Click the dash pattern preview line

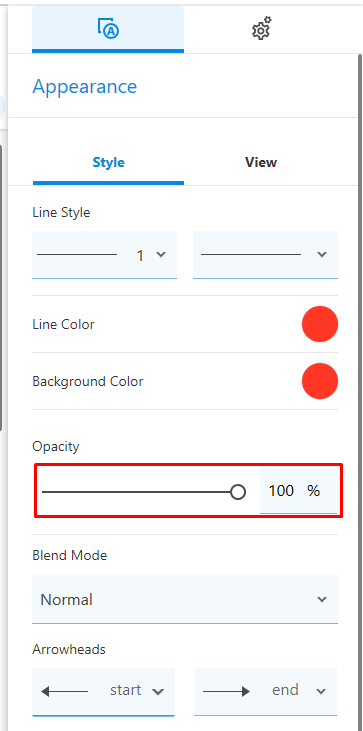coord(251,255)
